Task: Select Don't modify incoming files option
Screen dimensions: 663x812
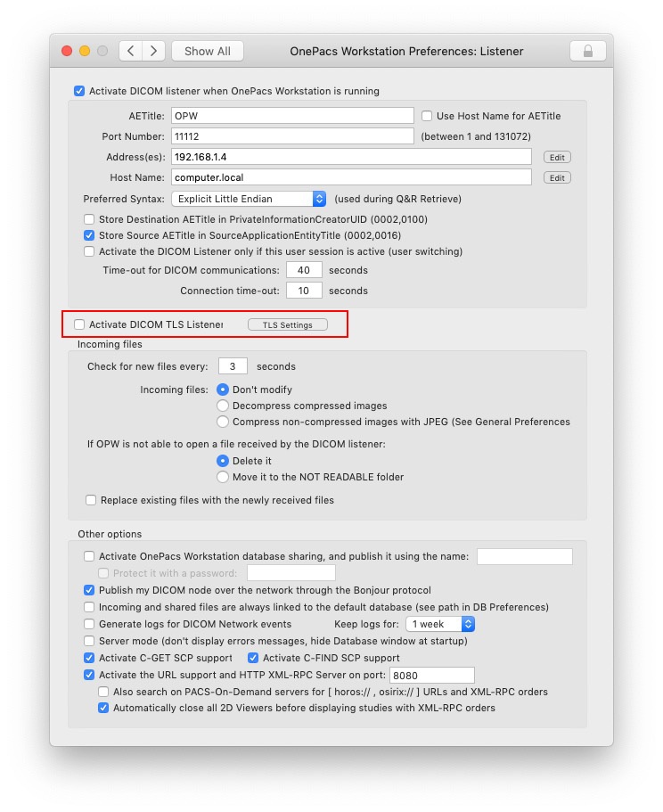Action: pyautogui.click(x=223, y=390)
